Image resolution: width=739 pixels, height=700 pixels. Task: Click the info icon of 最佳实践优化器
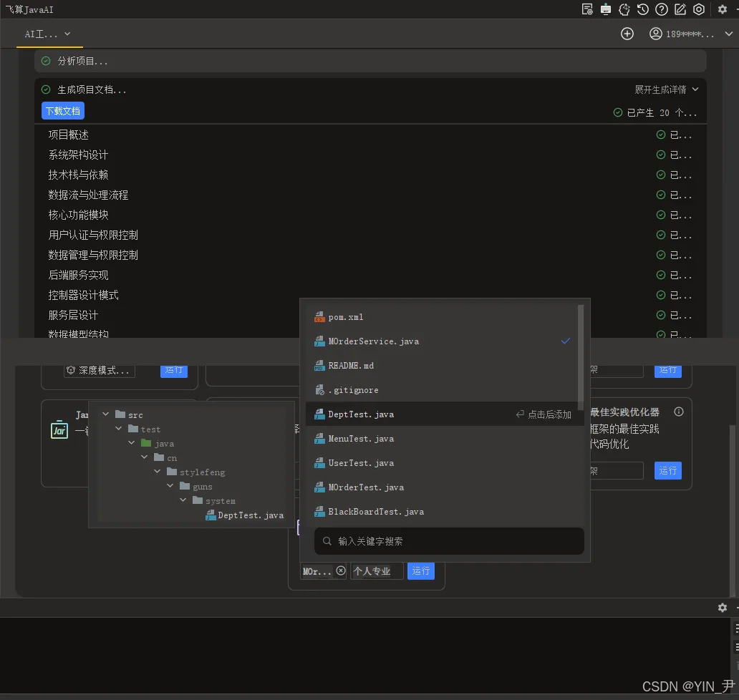[x=679, y=412]
